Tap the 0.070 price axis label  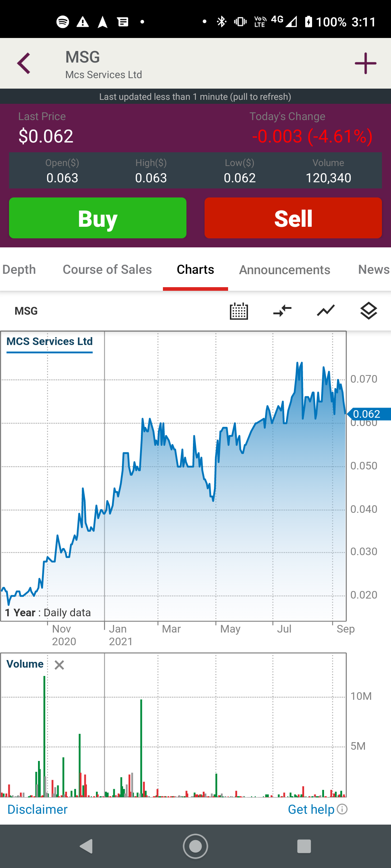364,379
